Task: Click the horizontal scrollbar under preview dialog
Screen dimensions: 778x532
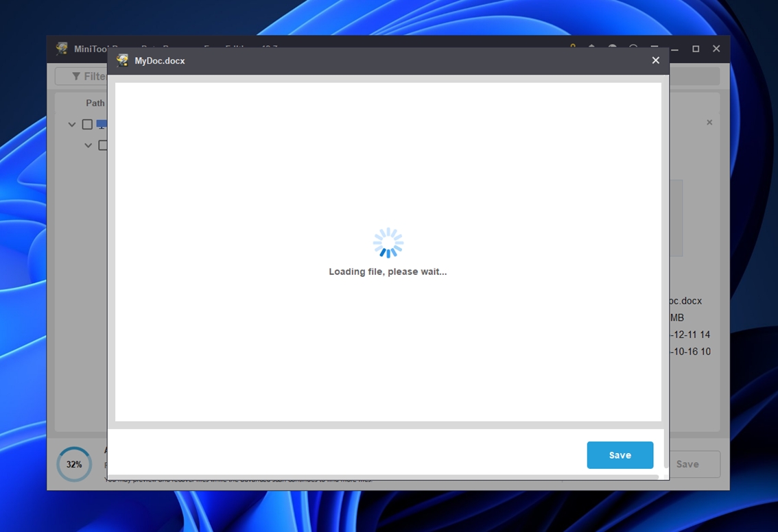Action: pos(384,476)
